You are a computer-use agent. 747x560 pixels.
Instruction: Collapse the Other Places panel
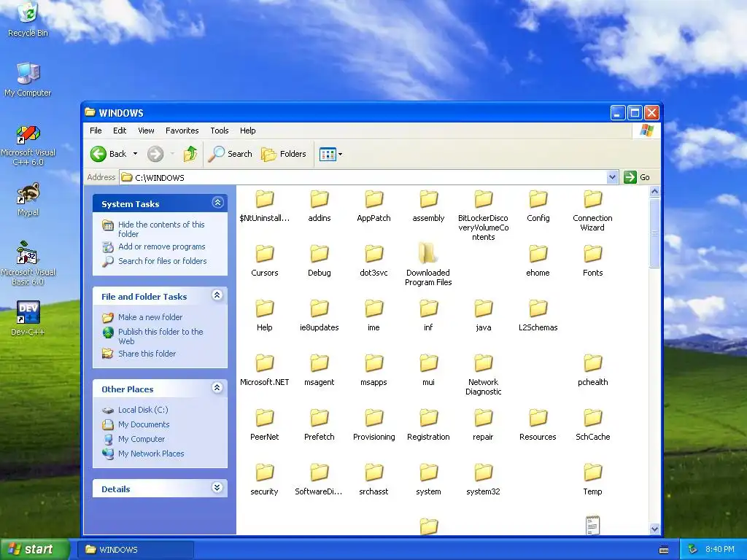[x=217, y=388]
